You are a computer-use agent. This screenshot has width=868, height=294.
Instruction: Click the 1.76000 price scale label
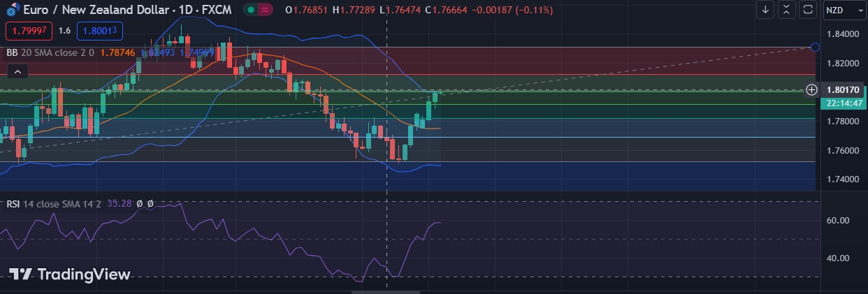tap(843, 150)
